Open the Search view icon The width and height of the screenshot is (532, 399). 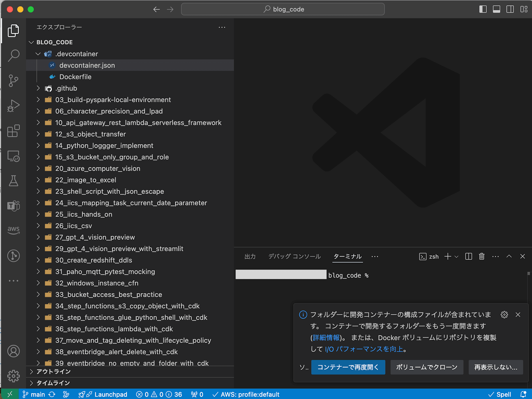tap(13, 55)
